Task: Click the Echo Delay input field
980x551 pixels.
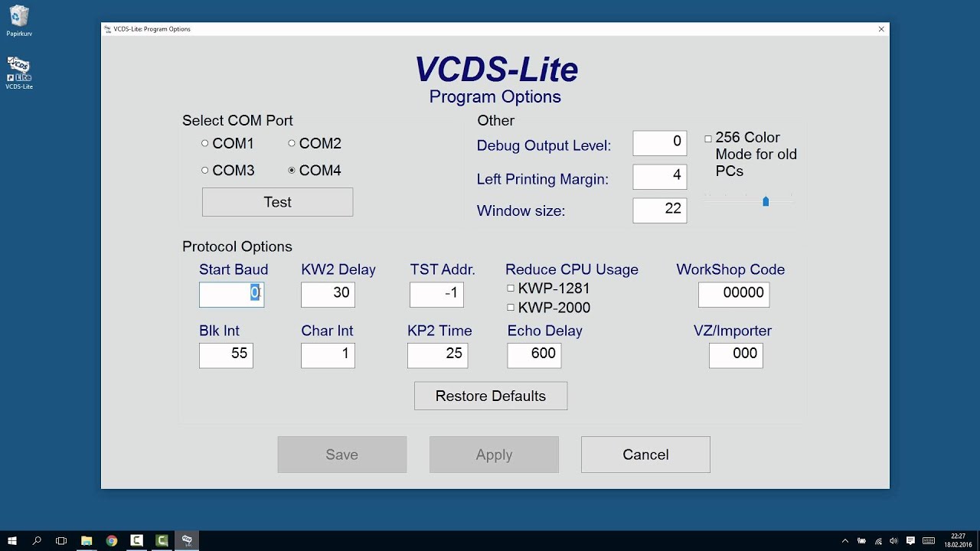Action: pyautogui.click(x=534, y=355)
